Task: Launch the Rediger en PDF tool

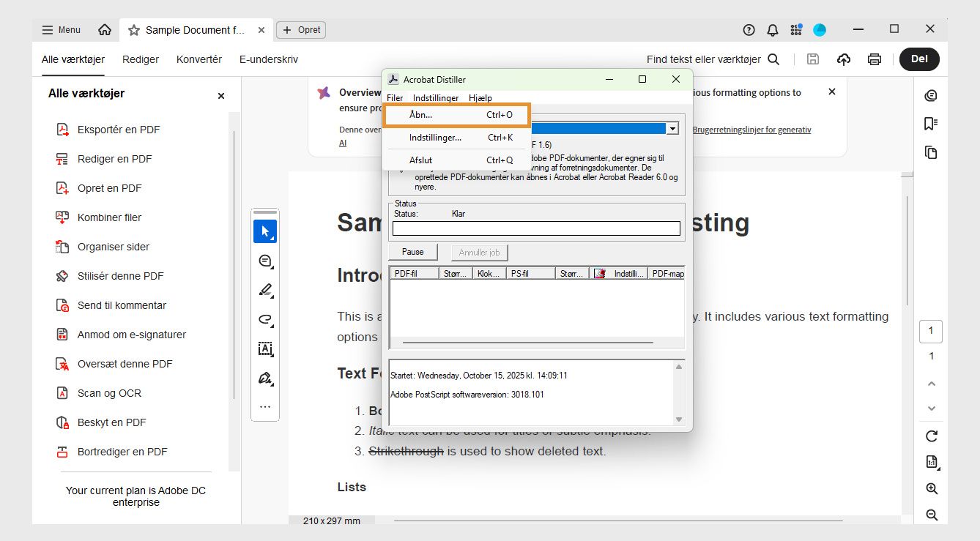Action: (x=105, y=159)
